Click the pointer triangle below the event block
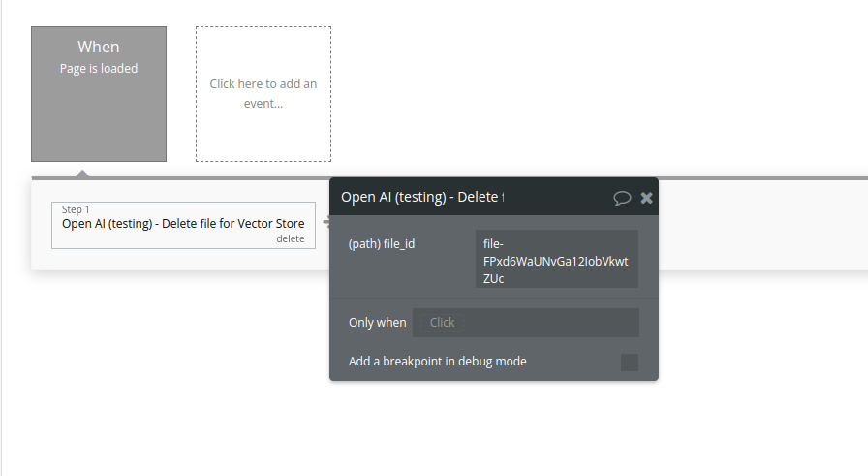 tap(83, 174)
